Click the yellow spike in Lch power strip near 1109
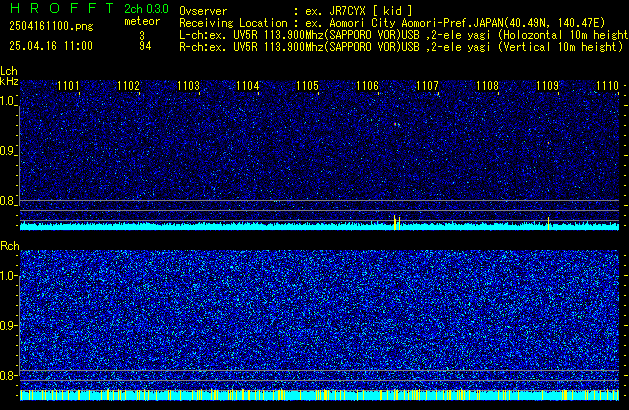The image size is (629, 410). 548,223
